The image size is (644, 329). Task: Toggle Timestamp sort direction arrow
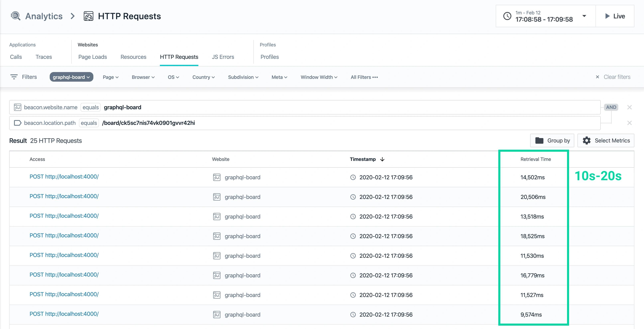pyautogui.click(x=382, y=159)
